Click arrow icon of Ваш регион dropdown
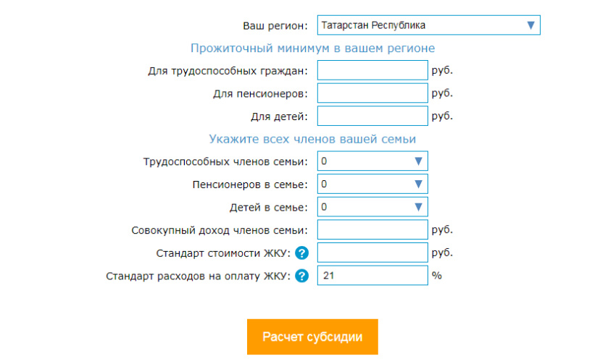This screenshot has height=364, width=600. click(530, 25)
